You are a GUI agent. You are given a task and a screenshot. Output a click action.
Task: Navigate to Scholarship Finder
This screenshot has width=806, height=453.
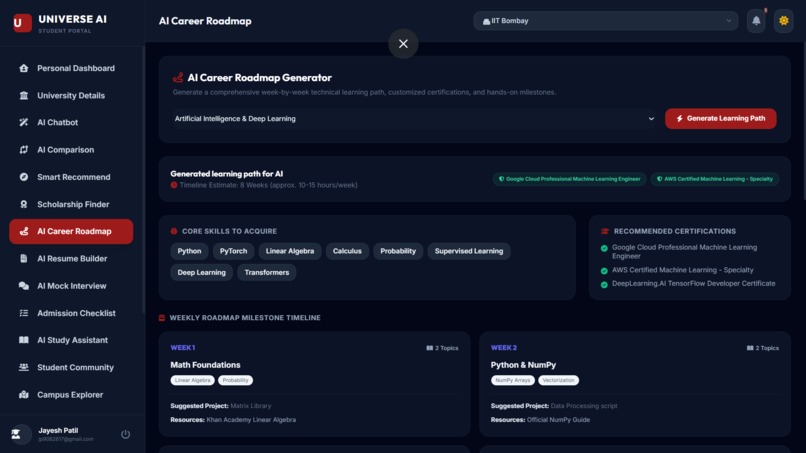pos(71,204)
